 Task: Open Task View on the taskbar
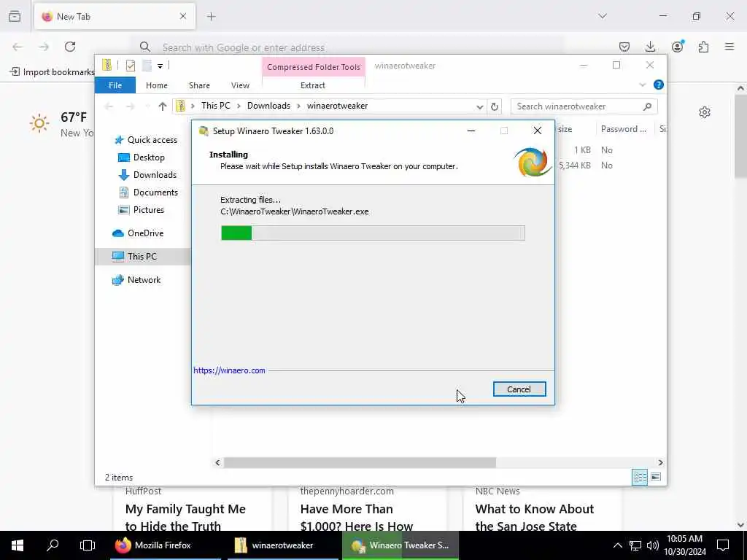click(x=88, y=545)
